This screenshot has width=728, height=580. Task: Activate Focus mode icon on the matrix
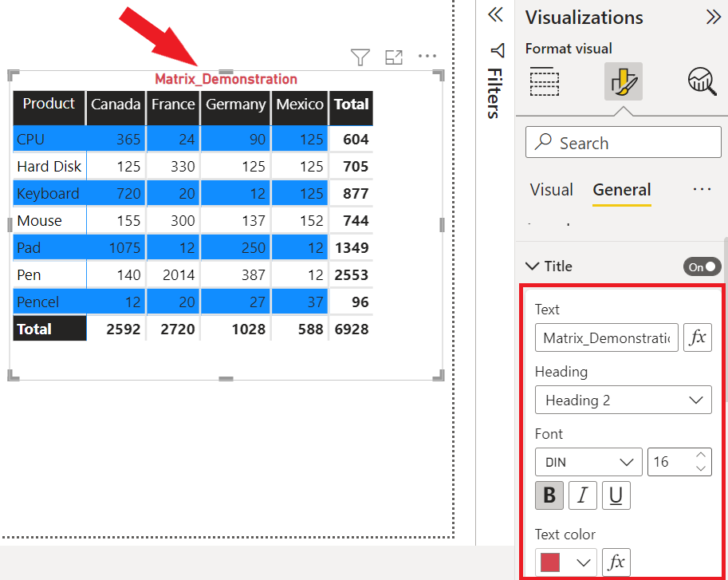click(x=394, y=57)
